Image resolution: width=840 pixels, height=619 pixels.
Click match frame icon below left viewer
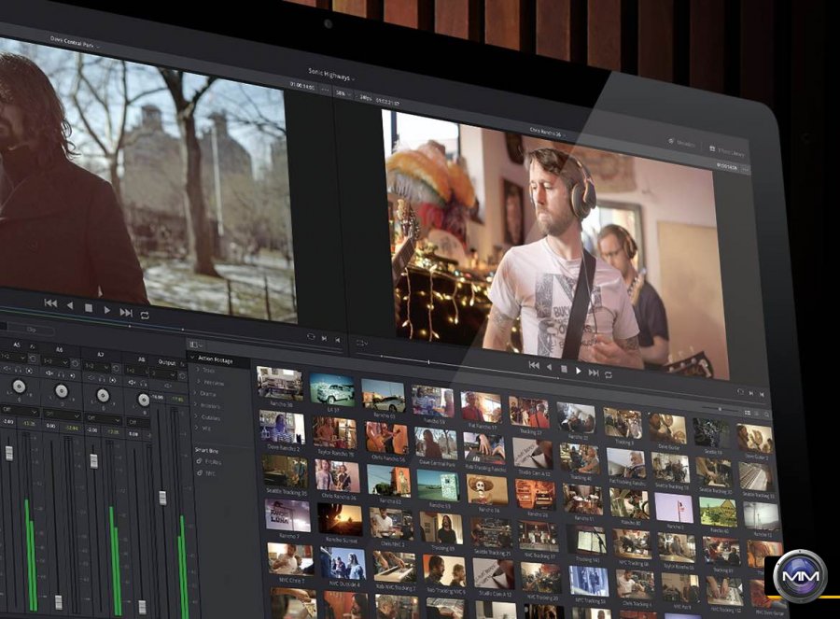311,337
